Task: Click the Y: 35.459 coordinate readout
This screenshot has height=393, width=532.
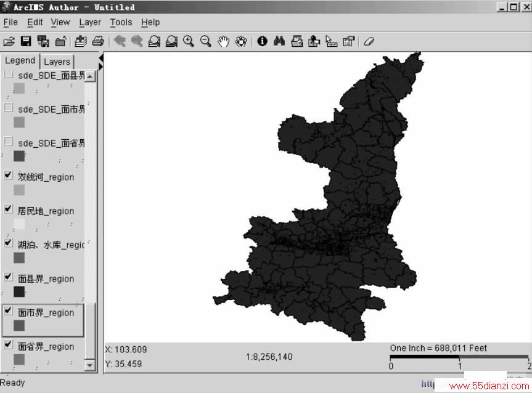Action: pos(123,364)
